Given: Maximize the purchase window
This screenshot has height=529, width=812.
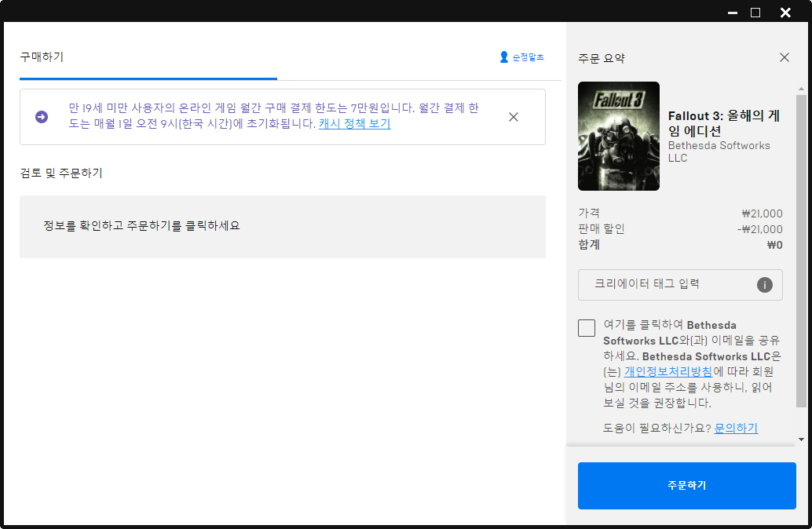Looking at the screenshot, I should [x=755, y=13].
